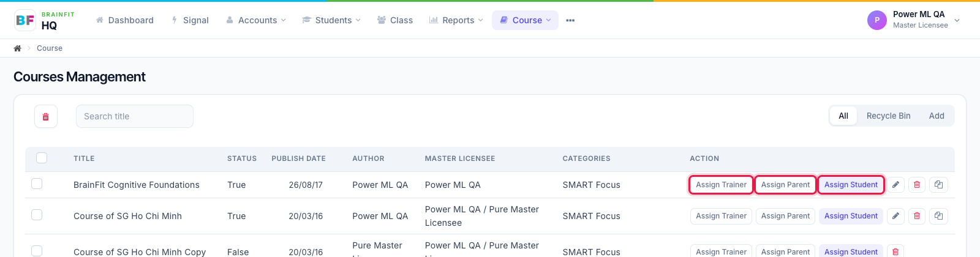Delete Course of SG Ho Chi Minh trash icon
The height and width of the screenshot is (257, 980).
click(x=917, y=216)
